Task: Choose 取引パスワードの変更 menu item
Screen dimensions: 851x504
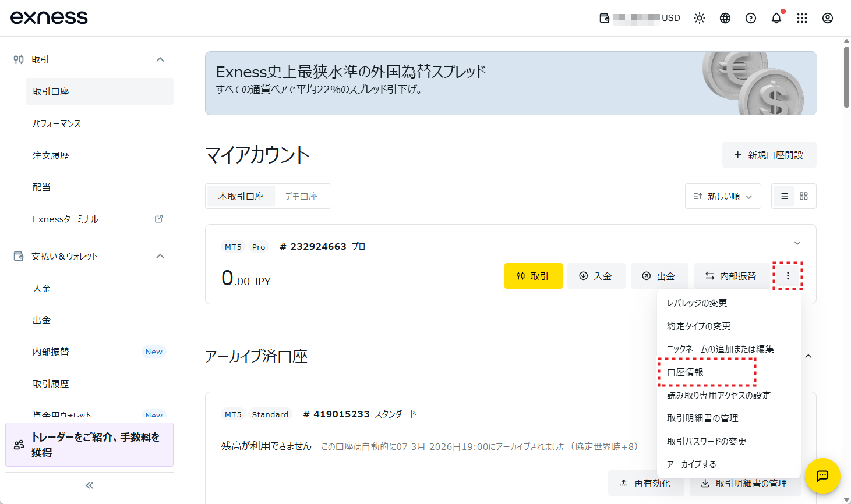Action: (x=729, y=441)
